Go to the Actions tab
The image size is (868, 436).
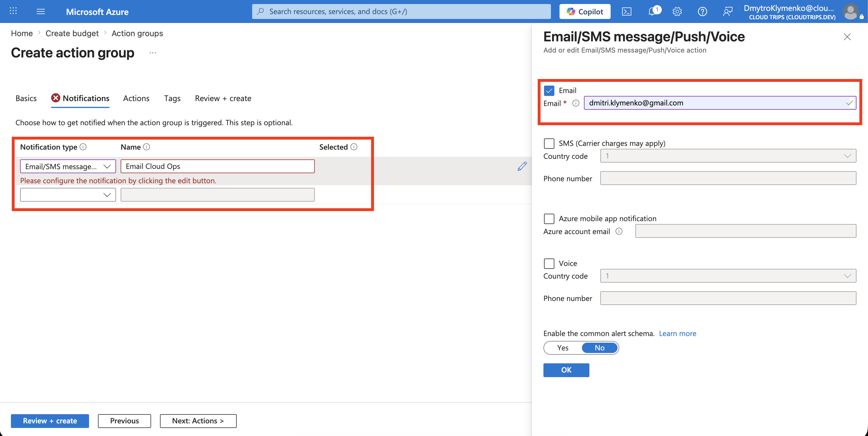point(136,99)
